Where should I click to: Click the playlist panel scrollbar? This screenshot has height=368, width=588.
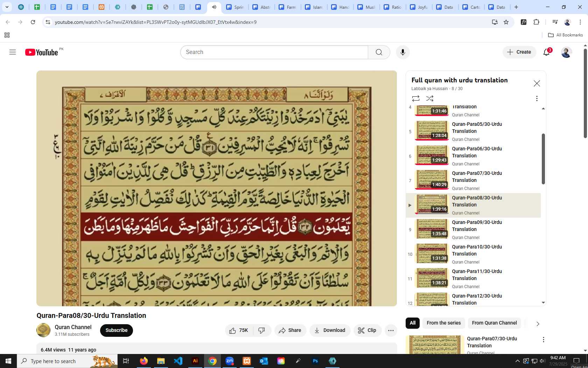(543, 159)
